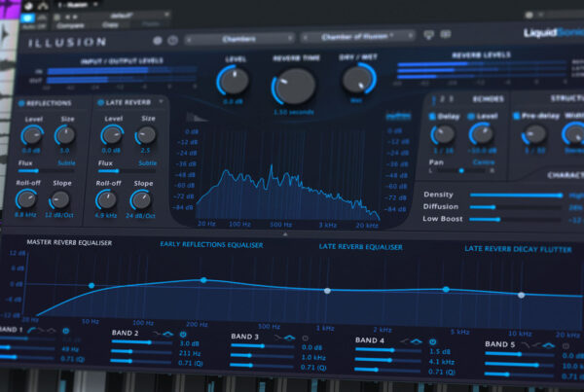Click the Reflections Roll-off knob
Screen dimensions: 584x392
coord(27,199)
